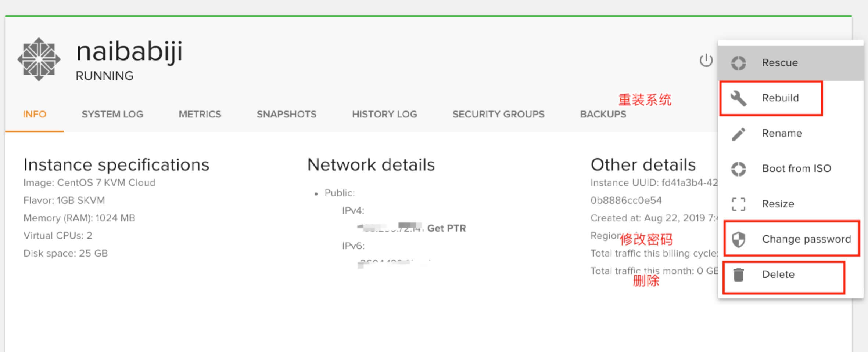Switch to the Metrics tab
This screenshot has height=352, width=868.
[x=200, y=114]
